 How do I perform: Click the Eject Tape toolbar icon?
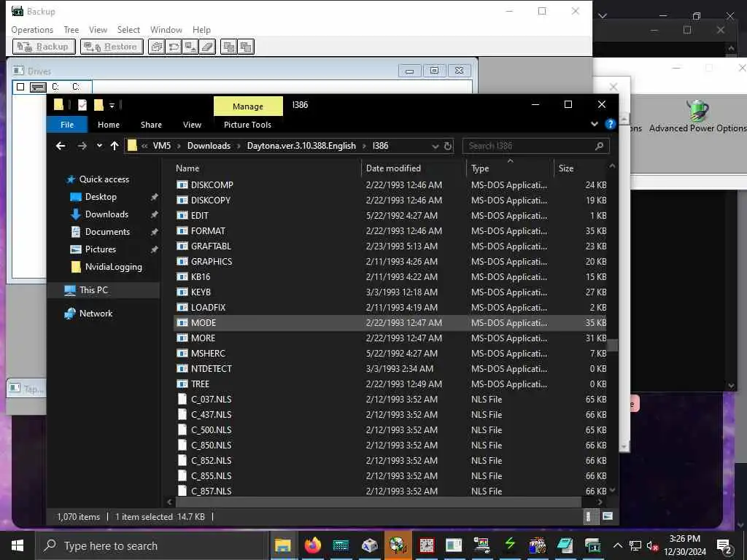coord(190,47)
